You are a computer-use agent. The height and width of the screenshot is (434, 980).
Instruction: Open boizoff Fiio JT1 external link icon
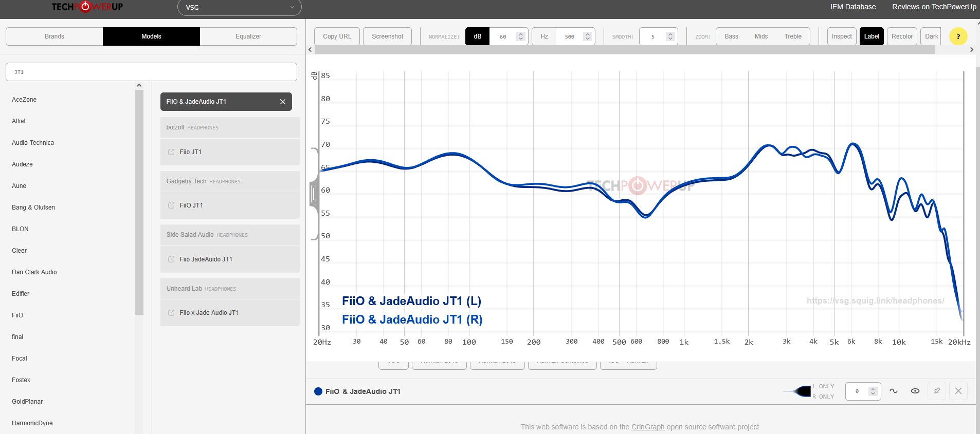[171, 152]
